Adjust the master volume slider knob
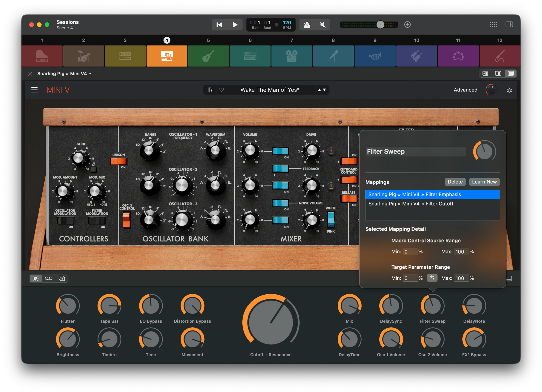This screenshot has width=542, height=392. pos(380,25)
